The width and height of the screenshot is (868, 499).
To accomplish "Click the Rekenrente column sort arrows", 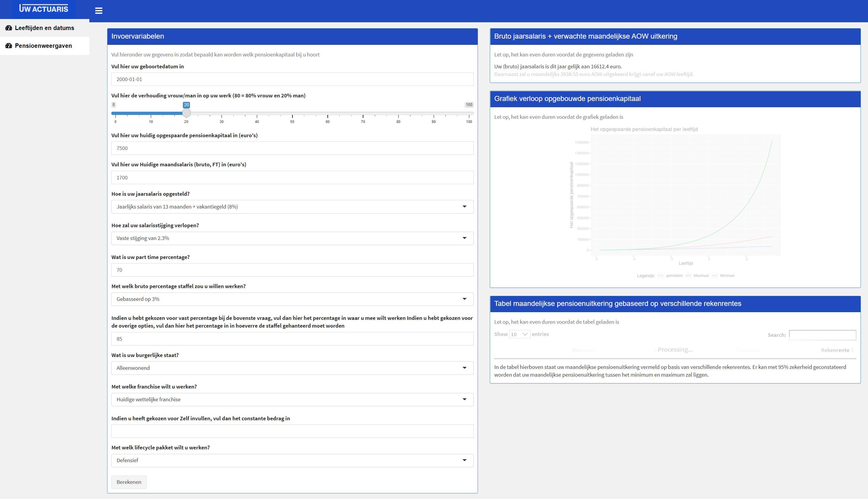I will [x=852, y=350].
